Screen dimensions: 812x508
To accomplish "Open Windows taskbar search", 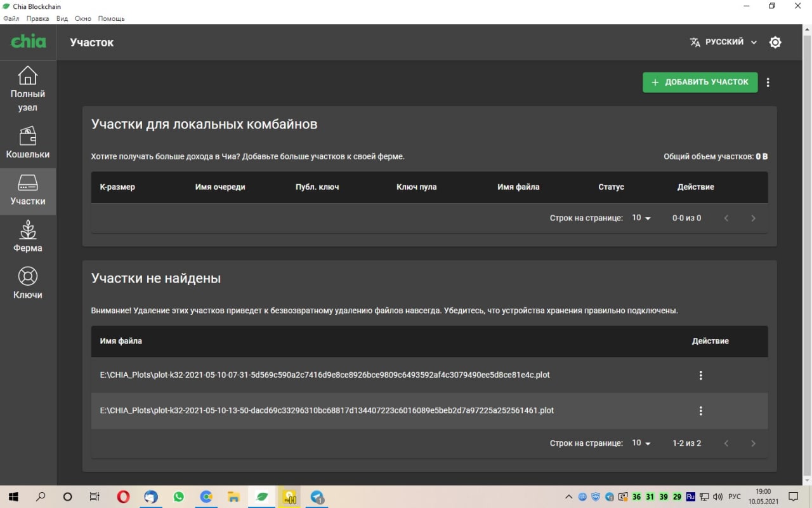I will (x=41, y=497).
